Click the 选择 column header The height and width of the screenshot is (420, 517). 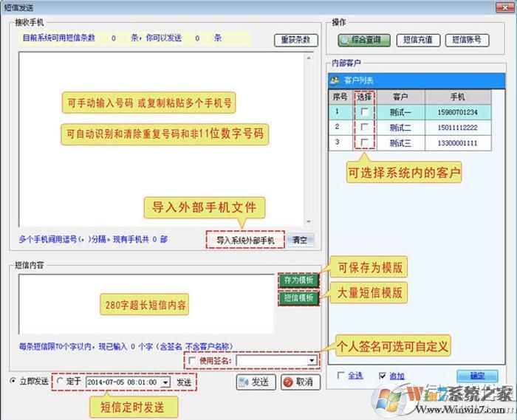pos(364,97)
